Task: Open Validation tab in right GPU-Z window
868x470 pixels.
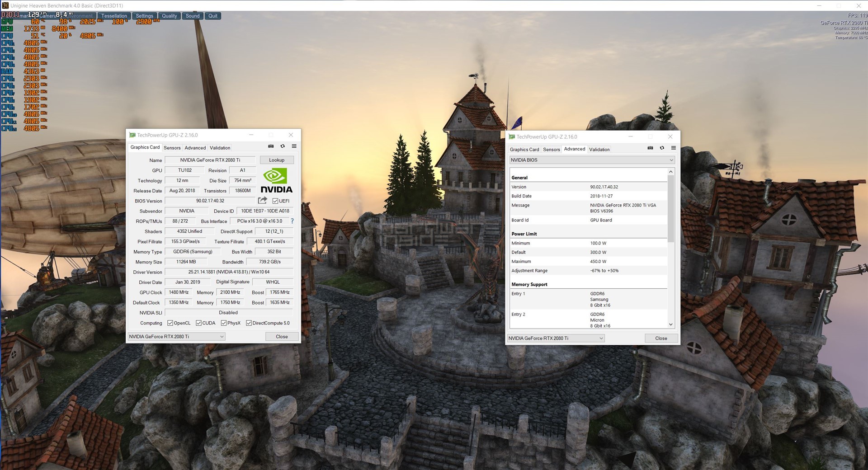Action: 599,150
